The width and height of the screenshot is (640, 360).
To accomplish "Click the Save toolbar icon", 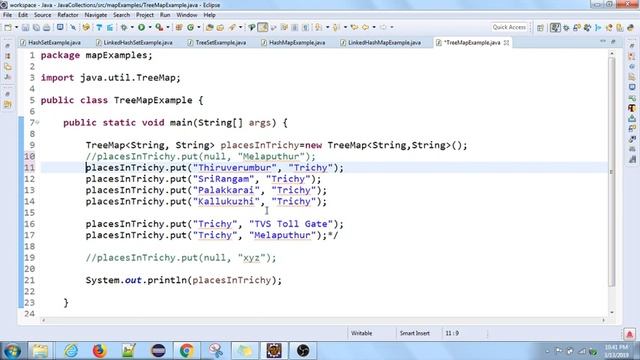I will 25,27.
